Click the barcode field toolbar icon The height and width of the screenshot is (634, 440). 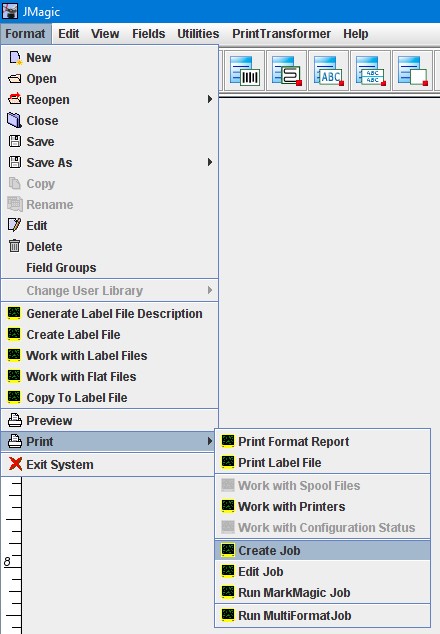click(244, 71)
